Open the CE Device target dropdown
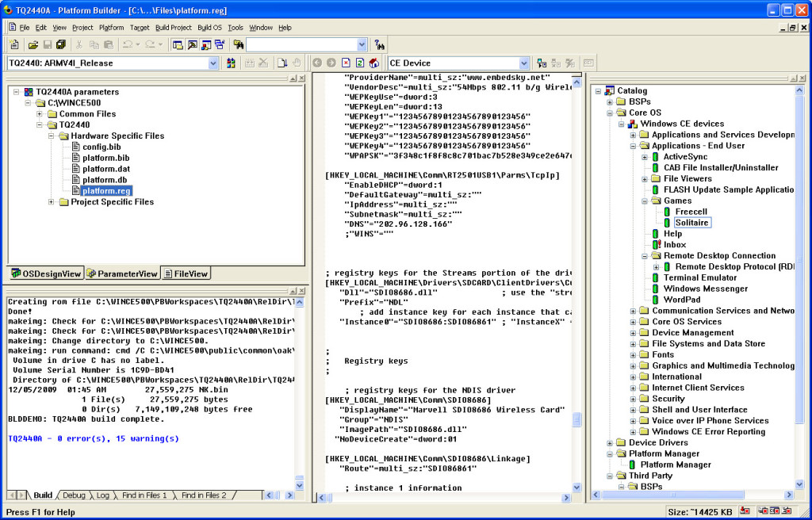 [523, 63]
